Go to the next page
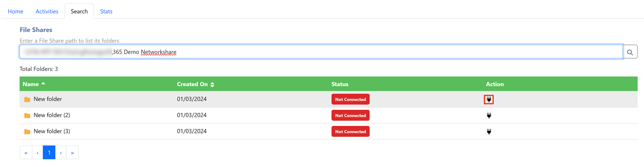The height and width of the screenshot is (167, 644). pyautogui.click(x=61, y=153)
